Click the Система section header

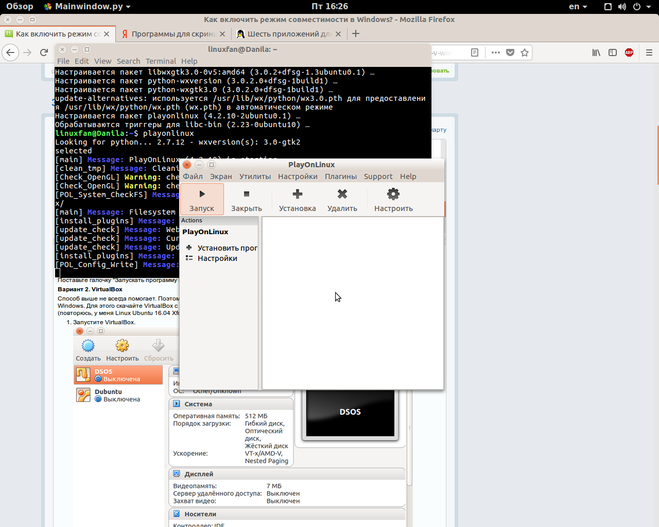tap(231, 404)
